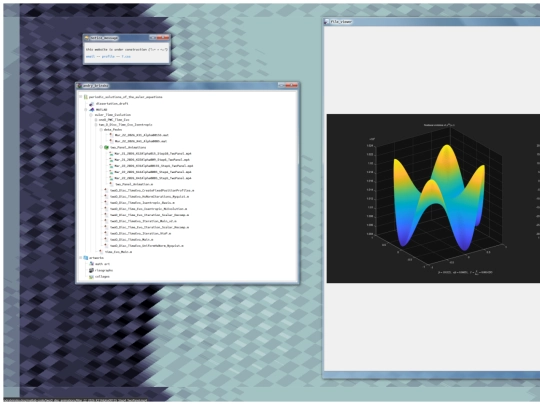
Task: Select Time_Evo_Main.m in the tree
Action: pyautogui.click(x=118, y=252)
